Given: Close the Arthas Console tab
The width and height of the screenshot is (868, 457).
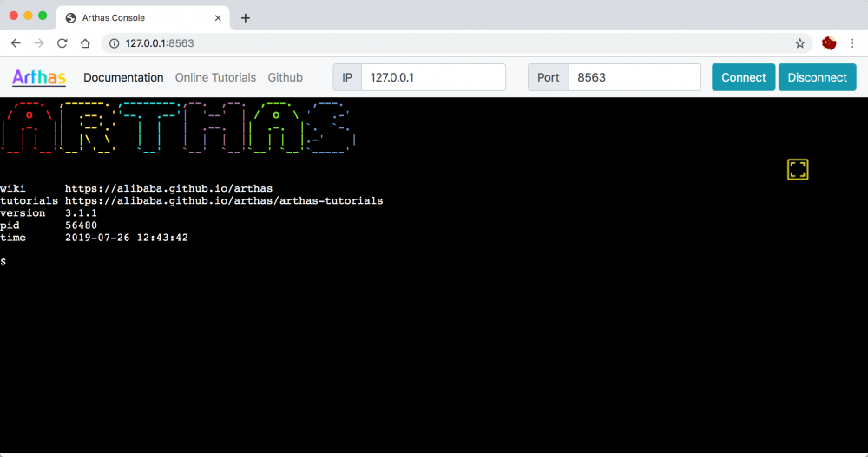Looking at the screenshot, I should pyautogui.click(x=218, y=18).
